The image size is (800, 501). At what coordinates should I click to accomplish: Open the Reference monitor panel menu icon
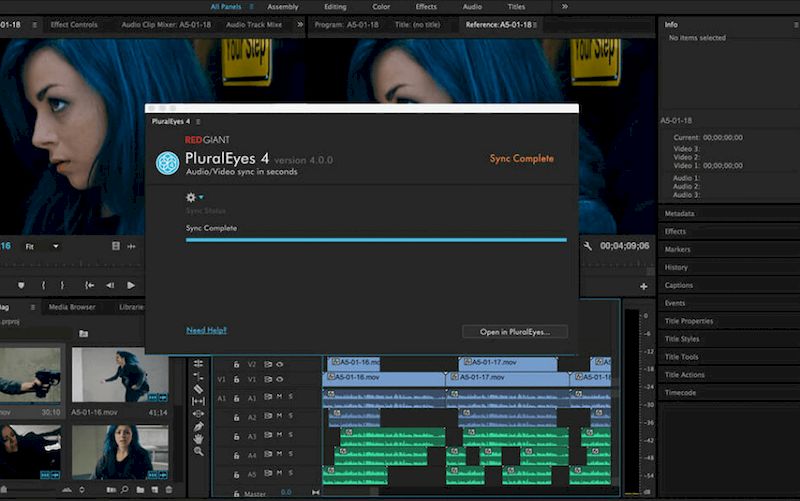(535, 24)
